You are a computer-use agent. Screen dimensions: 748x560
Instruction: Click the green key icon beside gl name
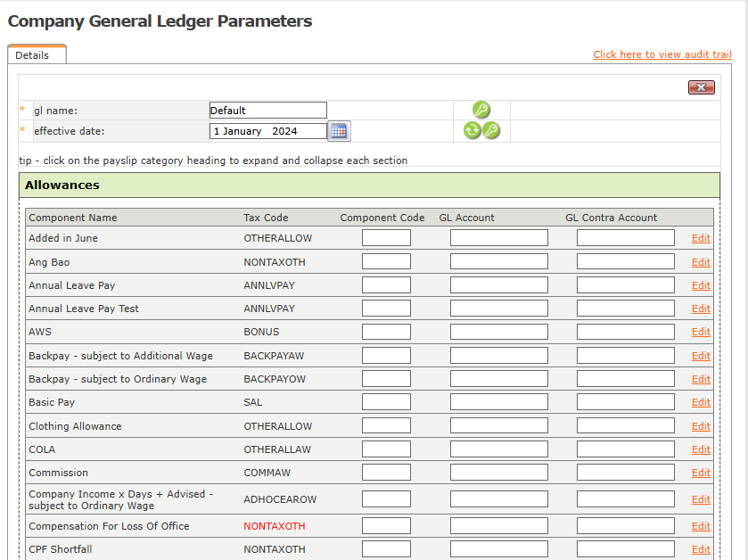click(481, 110)
